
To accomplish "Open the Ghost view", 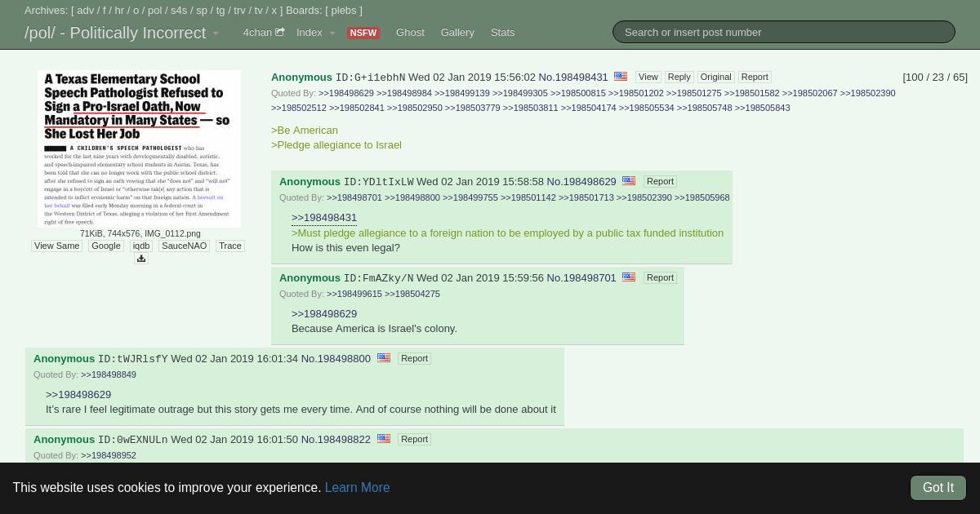I will tap(410, 32).
